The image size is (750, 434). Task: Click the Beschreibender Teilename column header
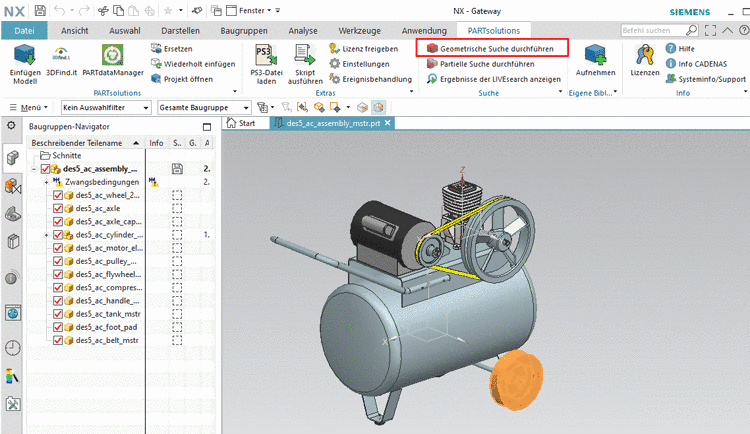coord(86,143)
